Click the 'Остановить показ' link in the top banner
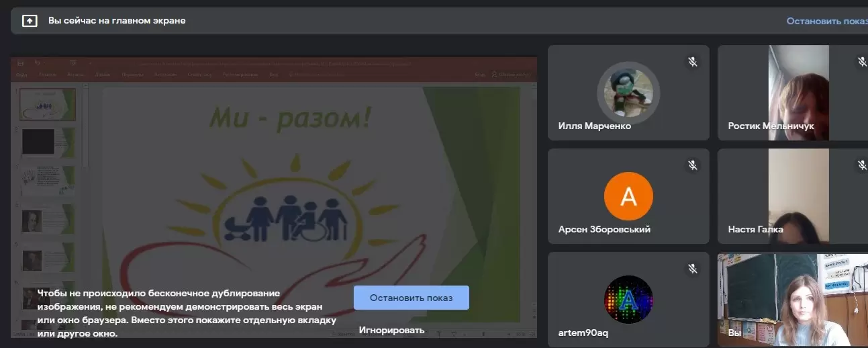Image resolution: width=868 pixels, height=348 pixels. pyautogui.click(x=827, y=21)
